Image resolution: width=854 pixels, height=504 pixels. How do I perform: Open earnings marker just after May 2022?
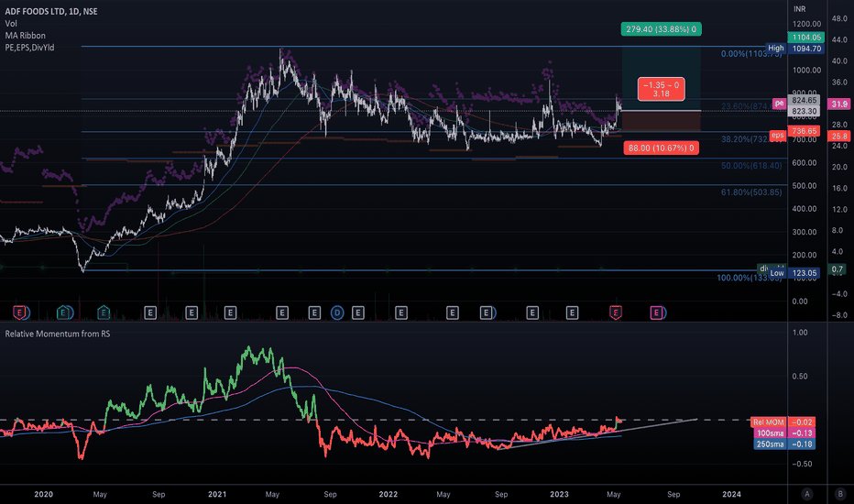tap(452, 312)
